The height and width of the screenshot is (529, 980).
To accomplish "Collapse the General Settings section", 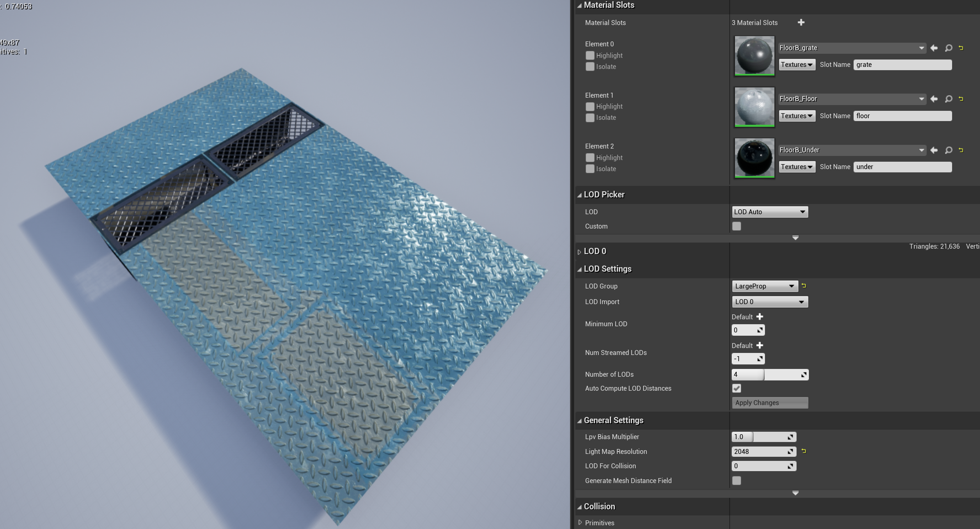I will point(579,421).
